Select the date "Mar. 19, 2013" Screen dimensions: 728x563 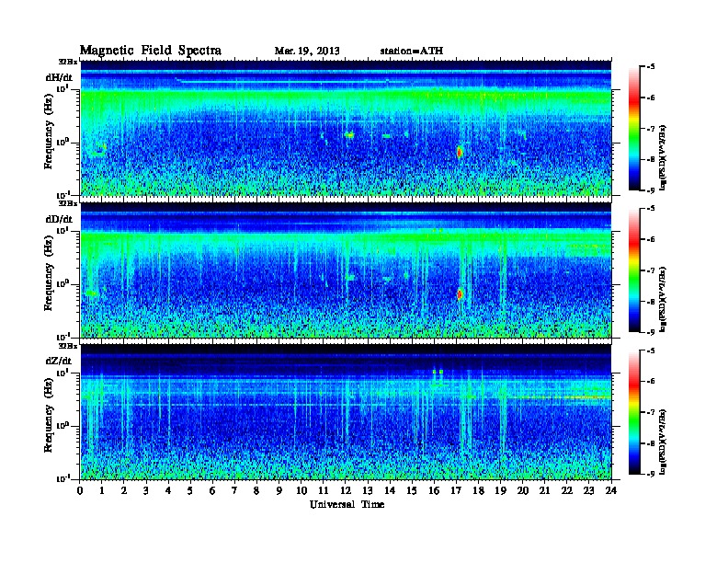[x=307, y=51]
